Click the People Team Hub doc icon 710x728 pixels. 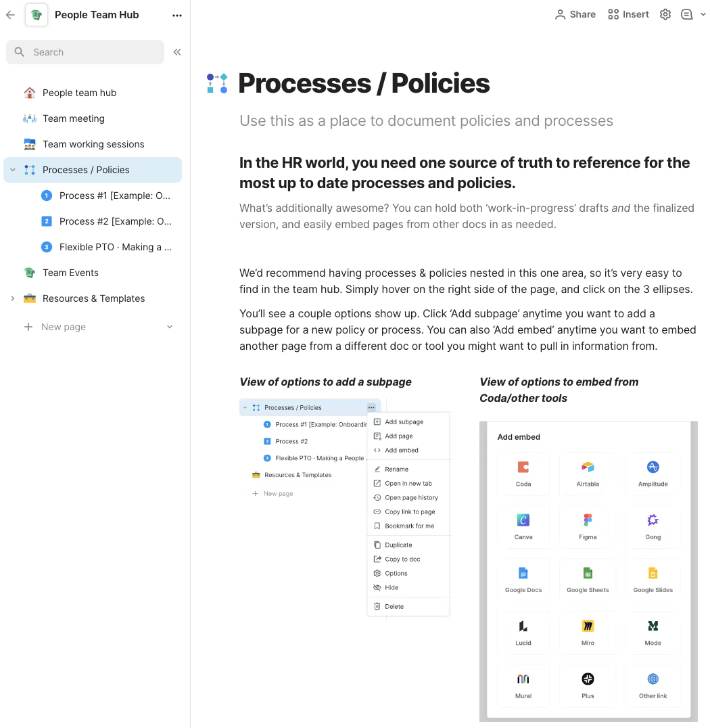point(37,15)
